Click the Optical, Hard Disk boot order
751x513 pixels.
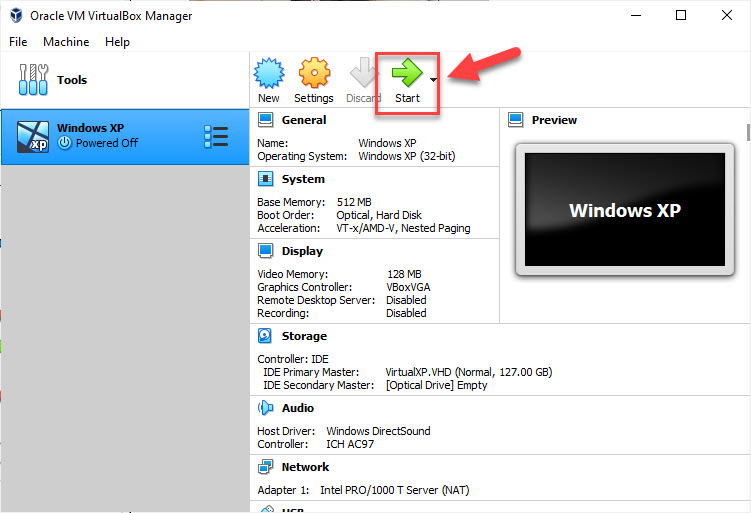[x=379, y=215]
